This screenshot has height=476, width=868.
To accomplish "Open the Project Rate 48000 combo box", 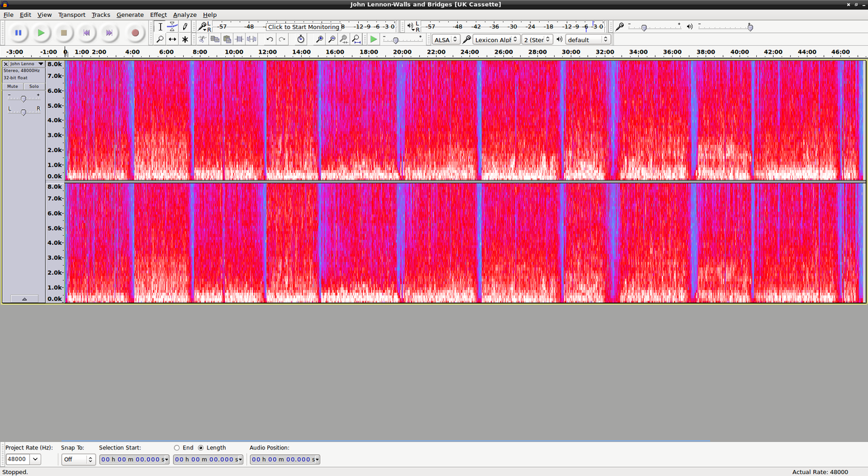I will point(23,459).
